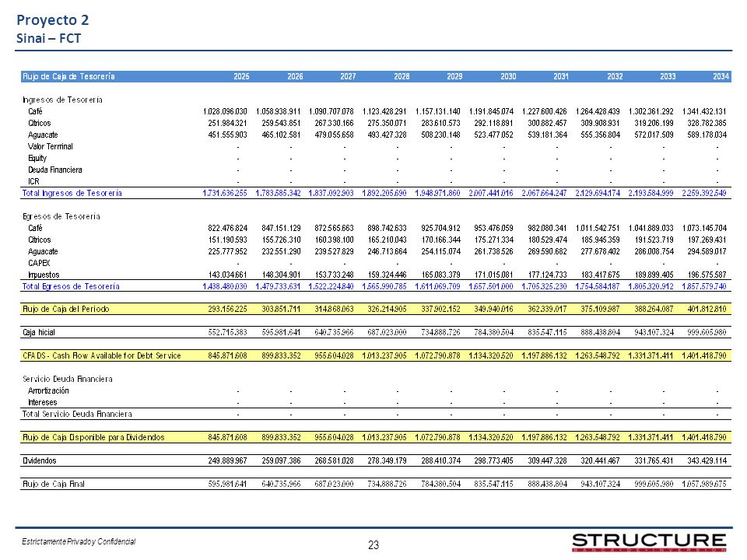Select Impuestos value 143.034.661
747x560 pixels.
tap(228, 275)
